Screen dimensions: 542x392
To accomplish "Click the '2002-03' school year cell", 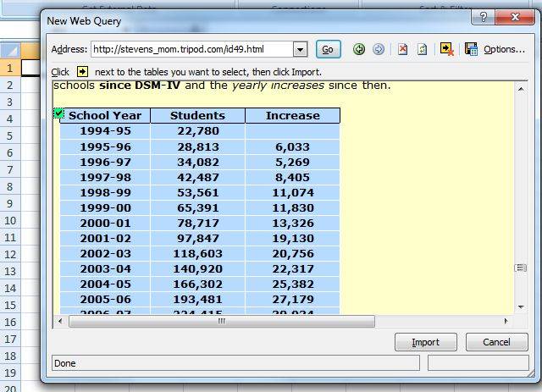I will click(105, 253).
